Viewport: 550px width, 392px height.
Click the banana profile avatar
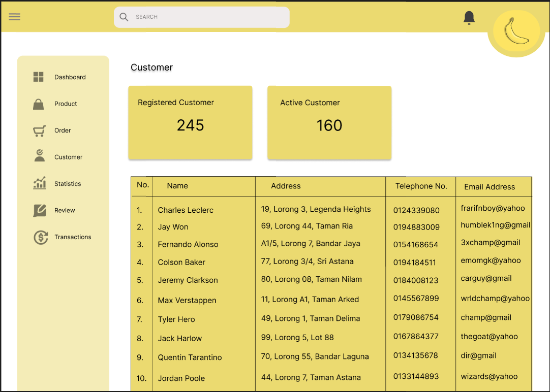[x=516, y=31]
